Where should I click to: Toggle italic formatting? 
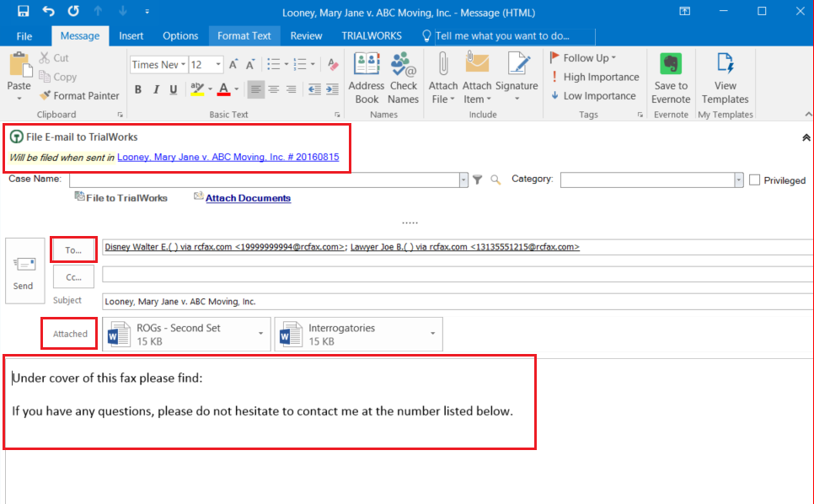tap(156, 89)
